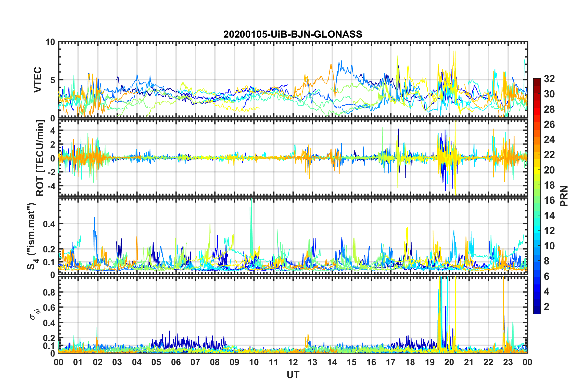Click x-axis tick label 18
This screenshot has height=392, width=586.
(410, 362)
